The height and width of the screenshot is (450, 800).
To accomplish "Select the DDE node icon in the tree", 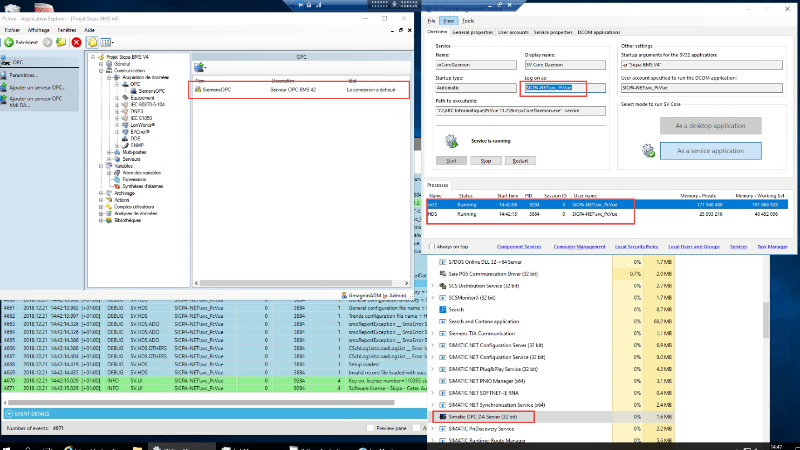I will (x=125, y=138).
